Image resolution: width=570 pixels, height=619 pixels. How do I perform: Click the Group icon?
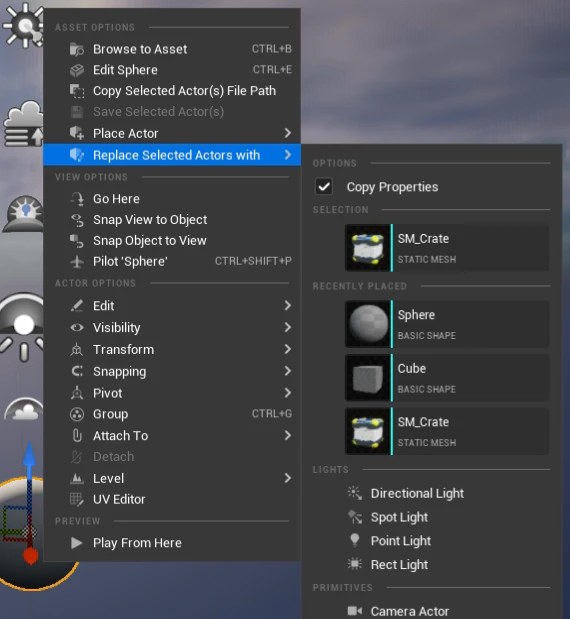77,414
